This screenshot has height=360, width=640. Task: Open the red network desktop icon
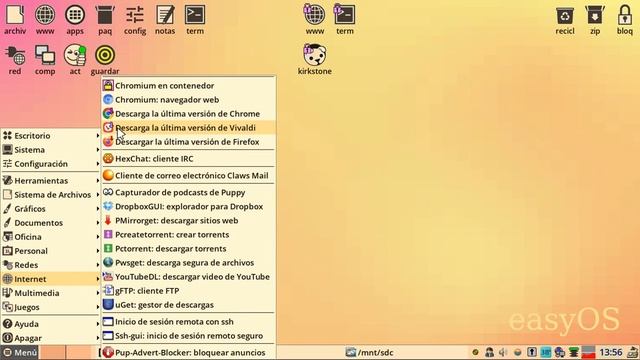tap(15, 60)
